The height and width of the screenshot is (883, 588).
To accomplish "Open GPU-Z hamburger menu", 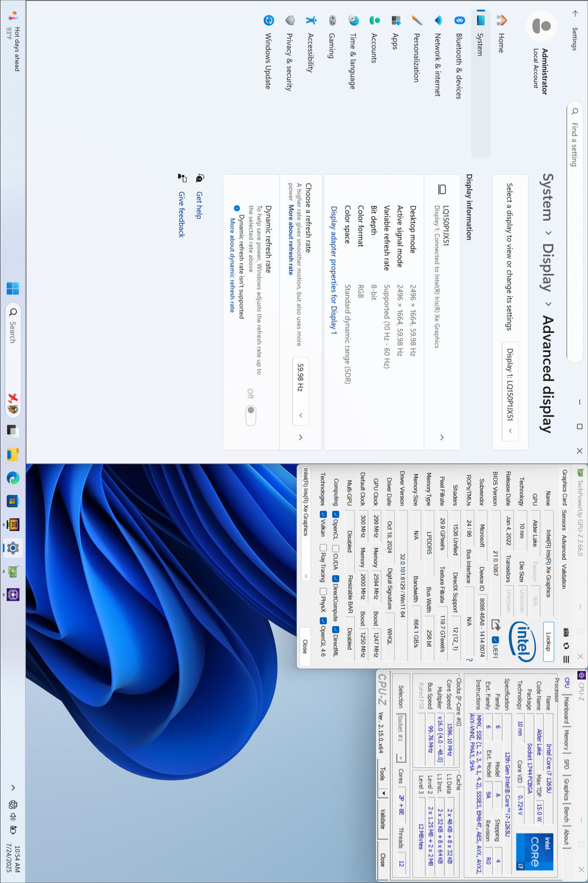I will (566, 659).
